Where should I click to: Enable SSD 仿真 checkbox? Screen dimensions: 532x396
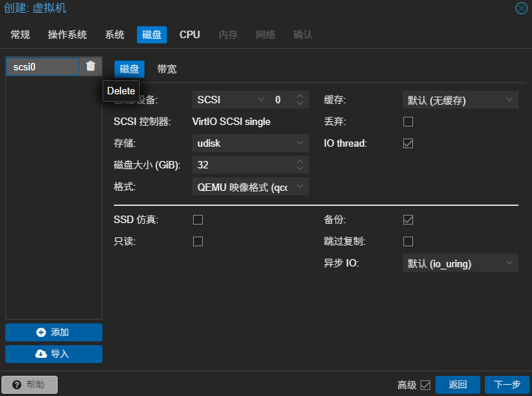(x=198, y=220)
